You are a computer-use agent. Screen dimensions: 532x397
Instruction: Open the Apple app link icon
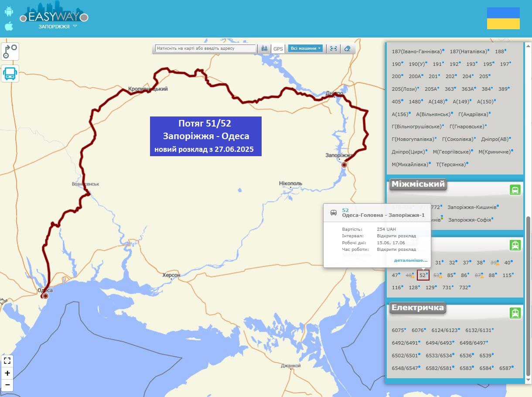(x=9, y=26)
